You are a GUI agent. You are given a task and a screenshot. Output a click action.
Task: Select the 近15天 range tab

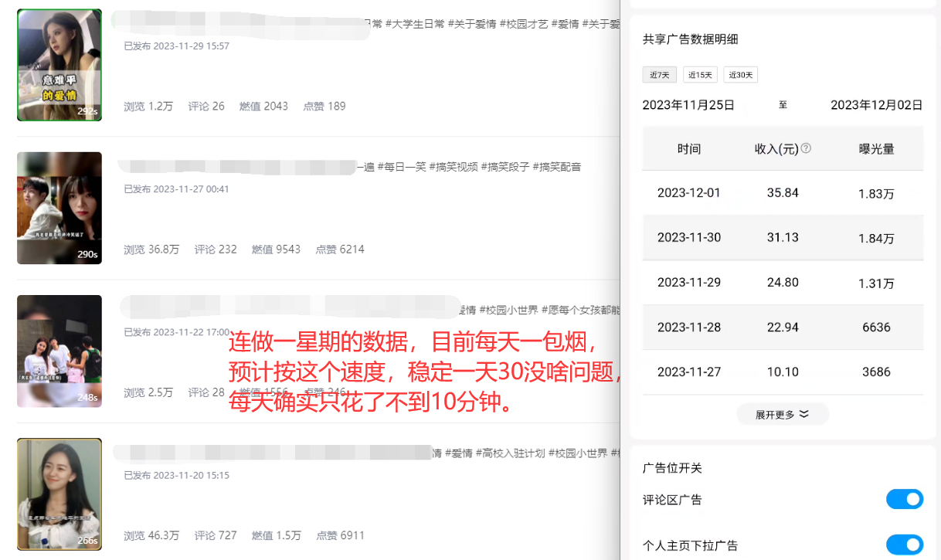coord(700,75)
